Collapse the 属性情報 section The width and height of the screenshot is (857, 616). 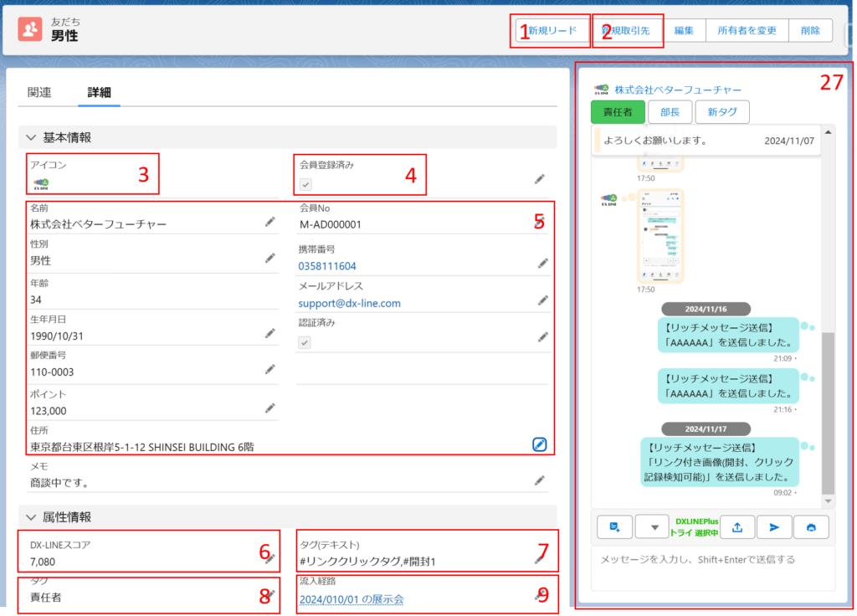31,517
